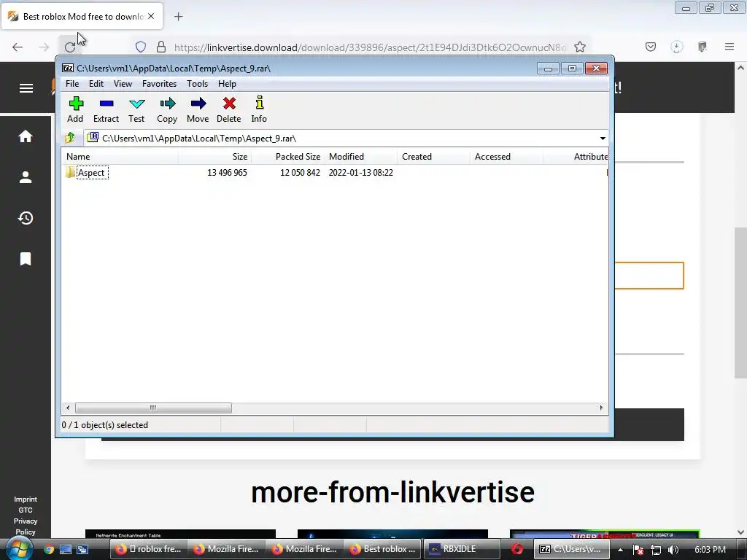Open the Privacy Policy link

tap(26, 526)
